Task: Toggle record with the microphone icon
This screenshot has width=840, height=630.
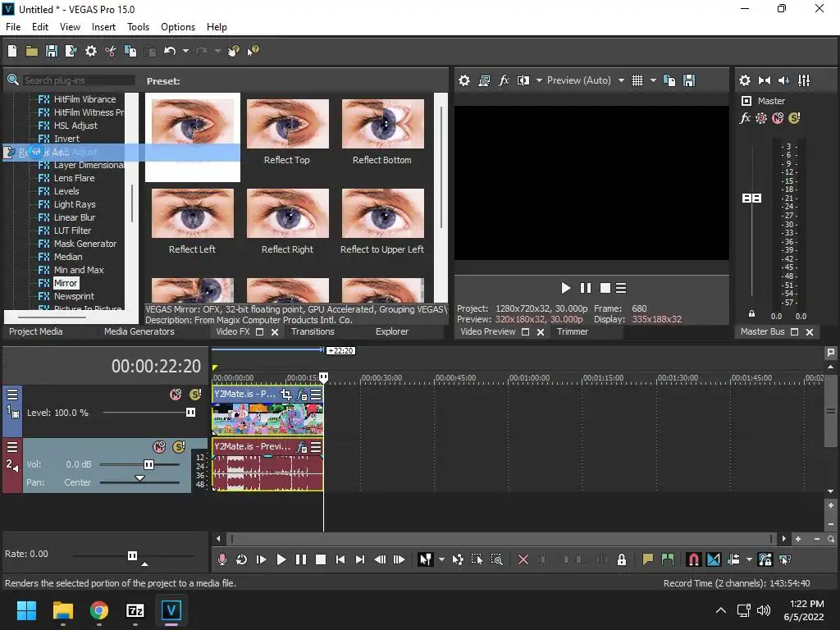Action: (x=222, y=559)
